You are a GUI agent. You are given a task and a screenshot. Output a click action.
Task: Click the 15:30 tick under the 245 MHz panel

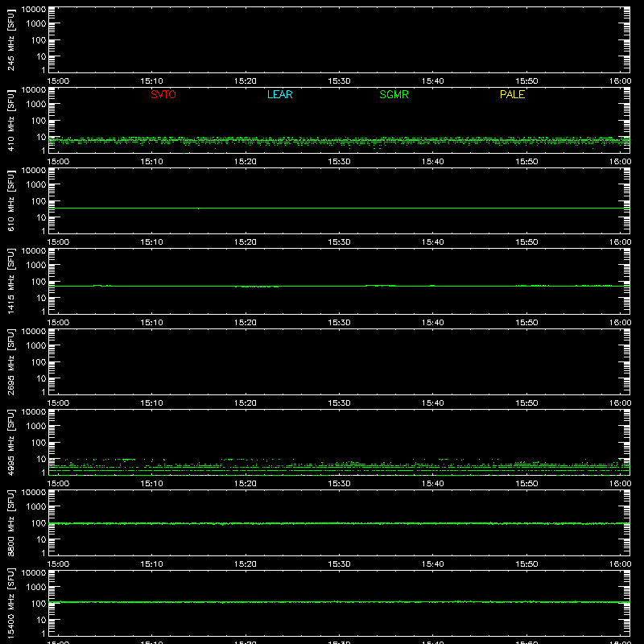pyautogui.click(x=339, y=81)
